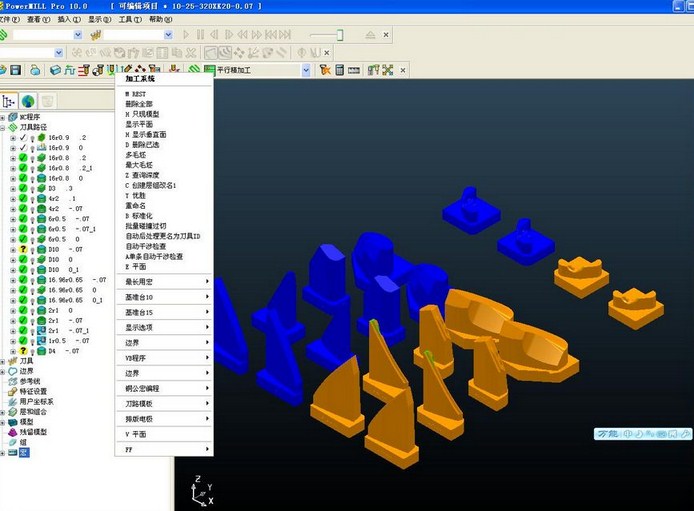This screenshot has width=694, height=511.
Task: Click the measuring ruler icon in toolbar
Action: (x=355, y=70)
